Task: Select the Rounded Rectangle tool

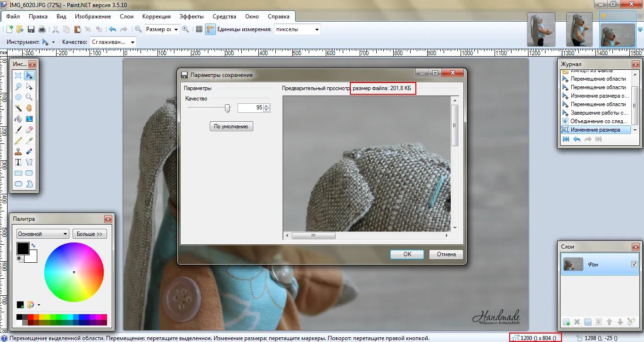Action: [x=29, y=173]
